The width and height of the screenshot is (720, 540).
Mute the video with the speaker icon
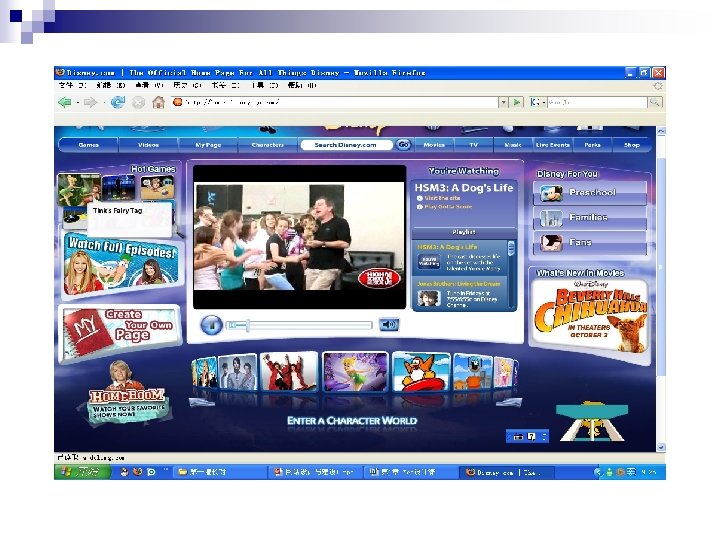click(x=389, y=325)
